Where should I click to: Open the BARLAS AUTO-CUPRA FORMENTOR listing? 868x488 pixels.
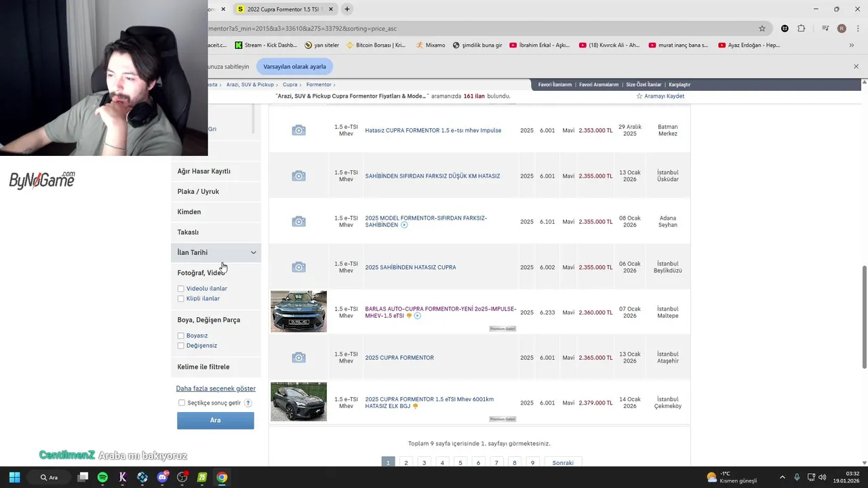[441, 312]
